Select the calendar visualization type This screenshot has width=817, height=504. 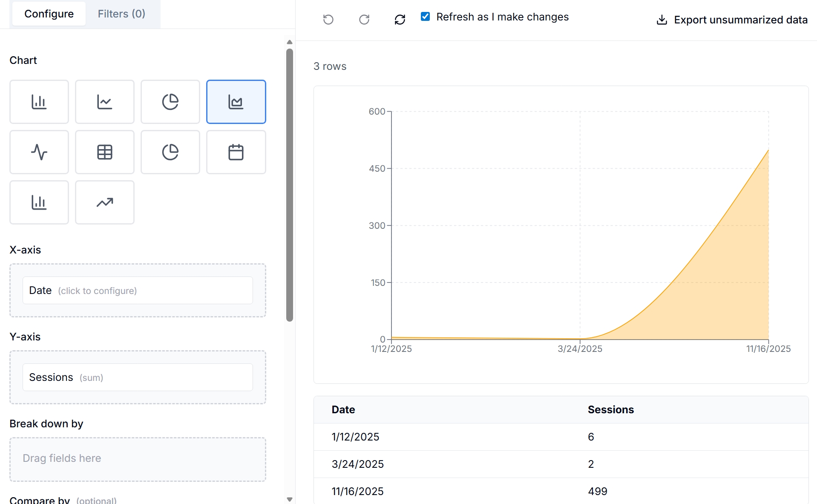pos(236,152)
